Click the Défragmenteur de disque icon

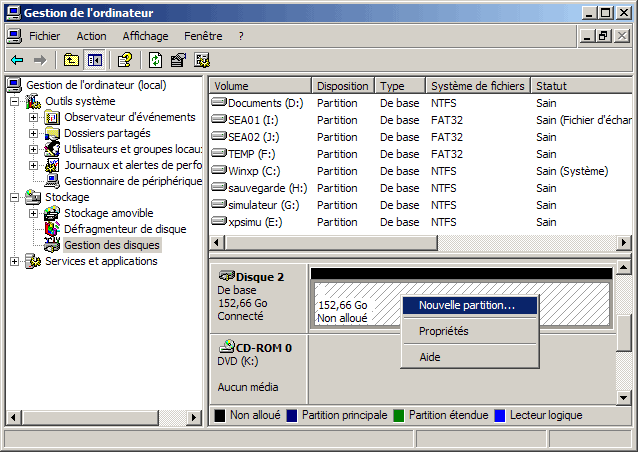click(x=52, y=229)
